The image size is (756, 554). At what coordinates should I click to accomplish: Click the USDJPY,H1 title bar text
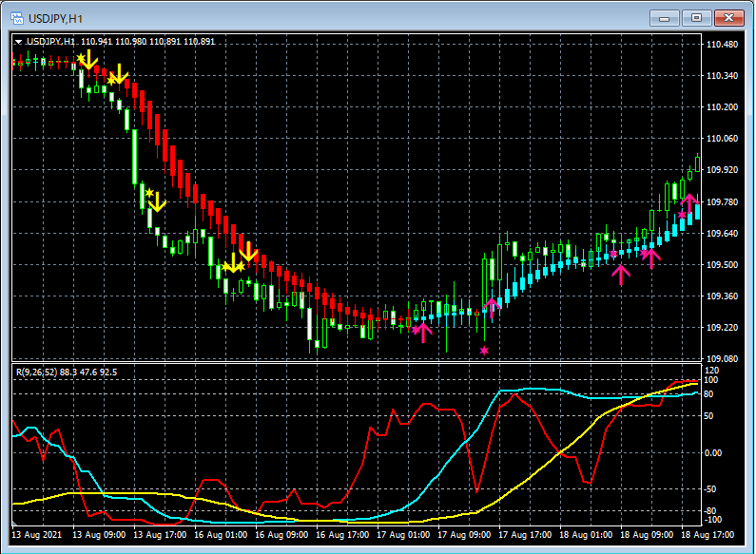tap(55, 17)
